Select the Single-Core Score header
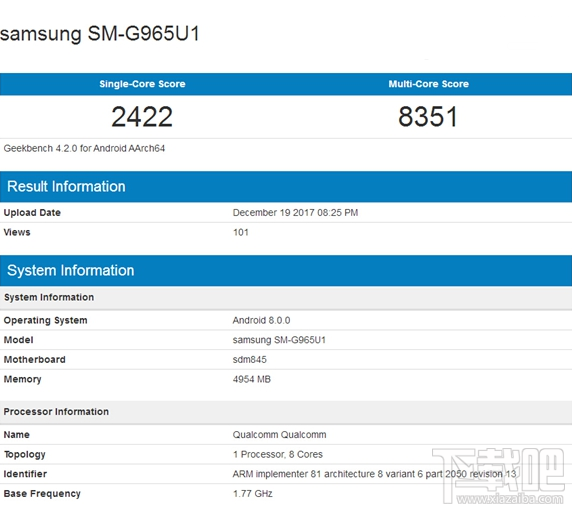The image size is (572, 509). point(142,84)
